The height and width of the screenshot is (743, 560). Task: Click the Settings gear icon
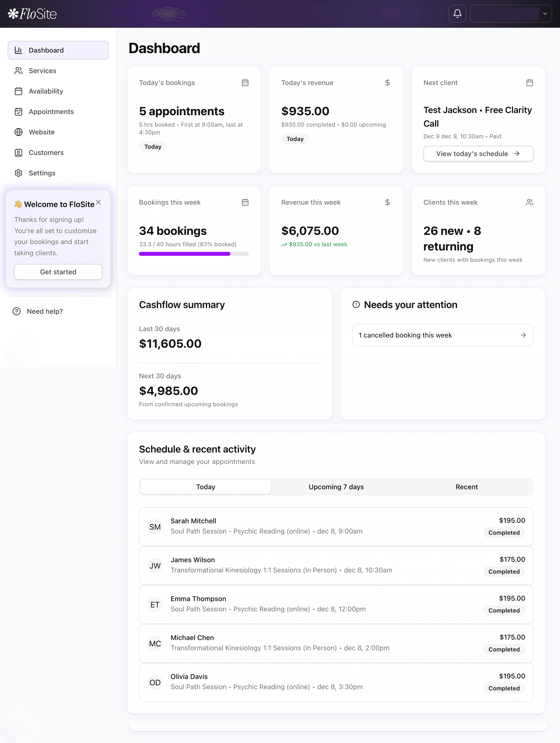(19, 173)
